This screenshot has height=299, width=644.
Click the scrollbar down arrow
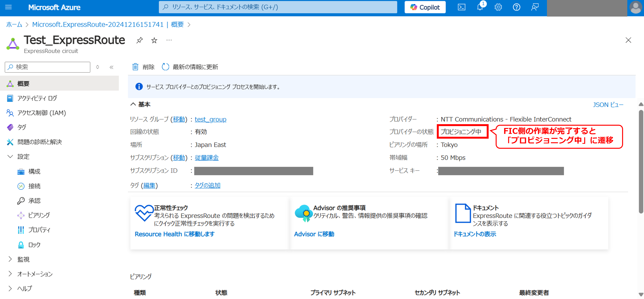click(641, 294)
